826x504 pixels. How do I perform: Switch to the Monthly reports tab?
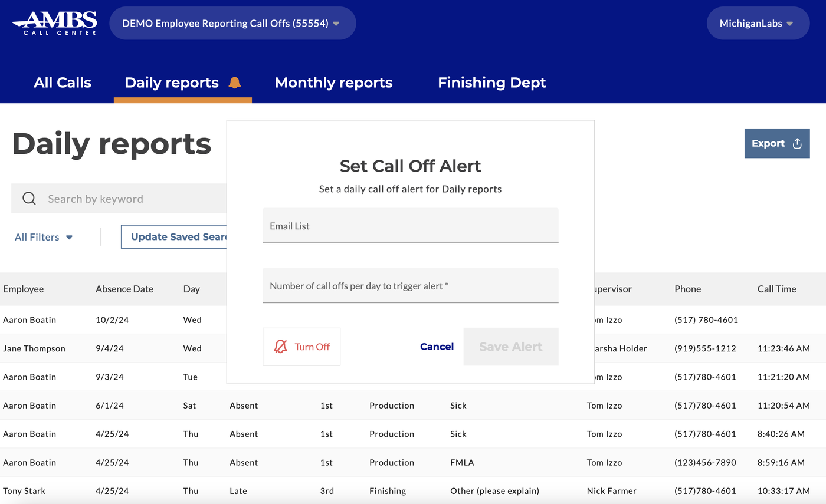[x=333, y=83]
